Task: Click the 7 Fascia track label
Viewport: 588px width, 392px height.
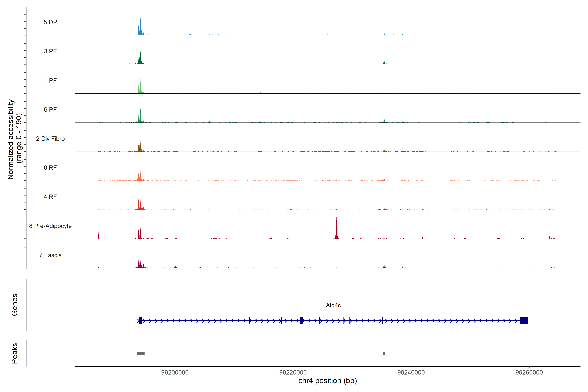Action: pos(50,255)
